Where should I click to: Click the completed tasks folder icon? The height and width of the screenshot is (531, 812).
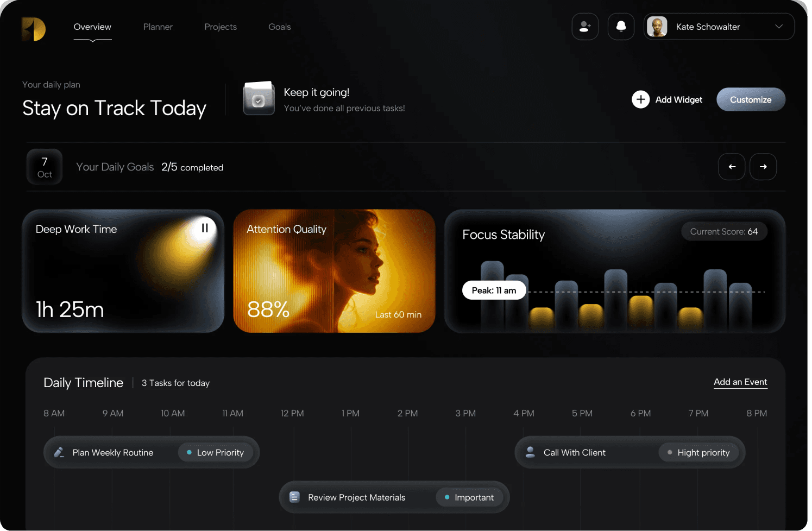(259, 98)
